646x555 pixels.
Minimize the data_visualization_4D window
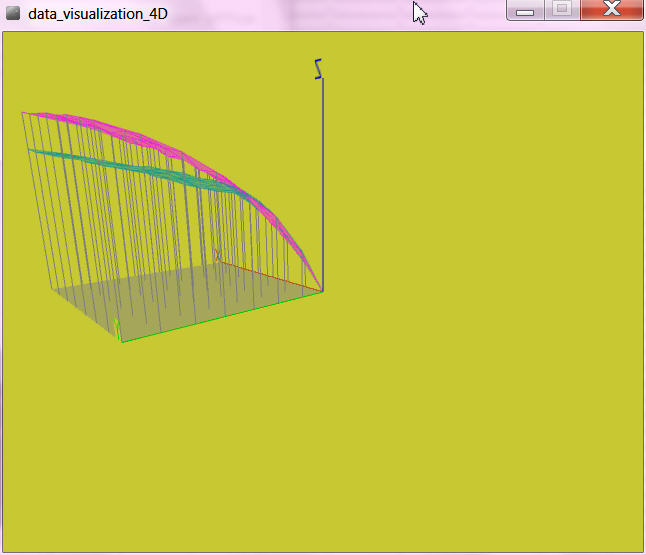click(x=524, y=10)
